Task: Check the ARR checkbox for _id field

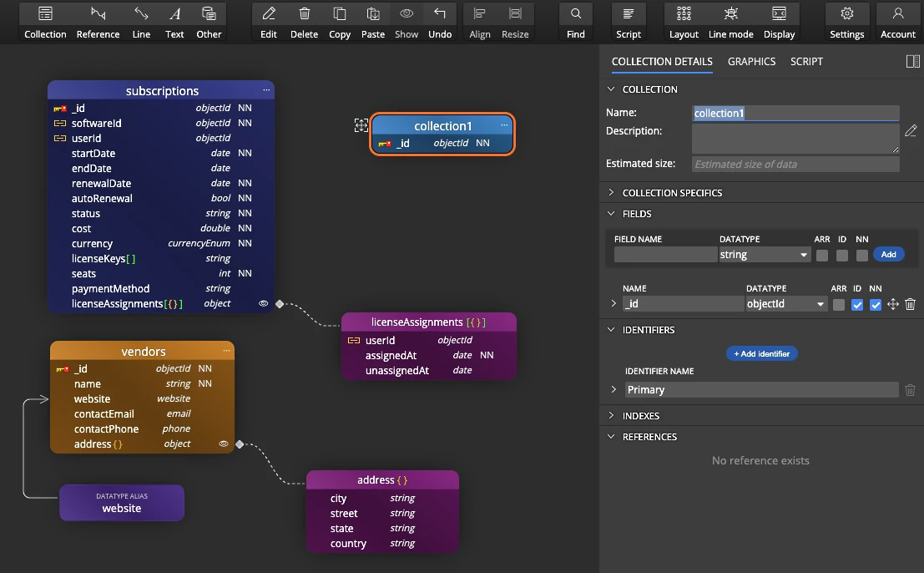Action: (x=838, y=305)
